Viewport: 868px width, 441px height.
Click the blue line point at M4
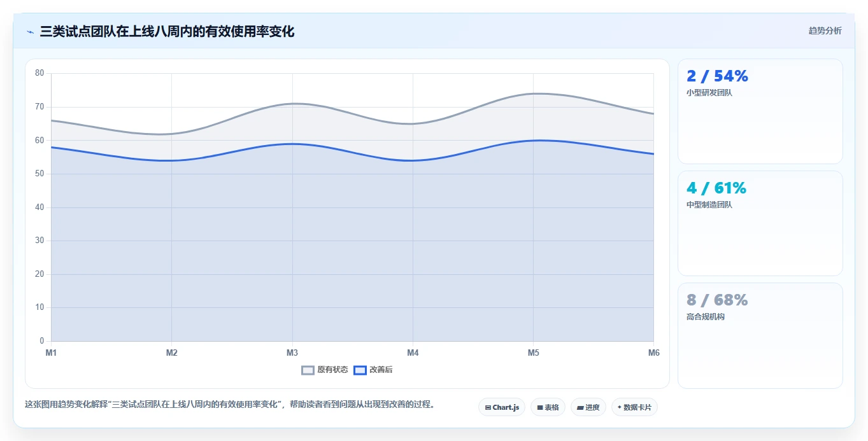[413, 160]
